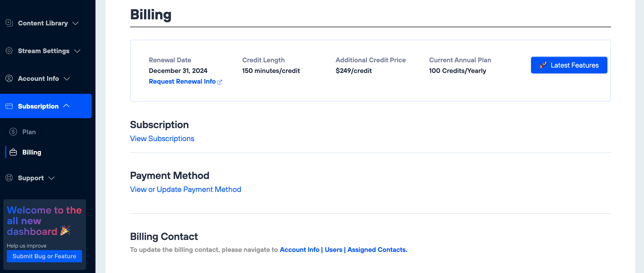Open View or Update Payment Method link
Image resolution: width=644 pixels, height=273 pixels.
point(185,189)
